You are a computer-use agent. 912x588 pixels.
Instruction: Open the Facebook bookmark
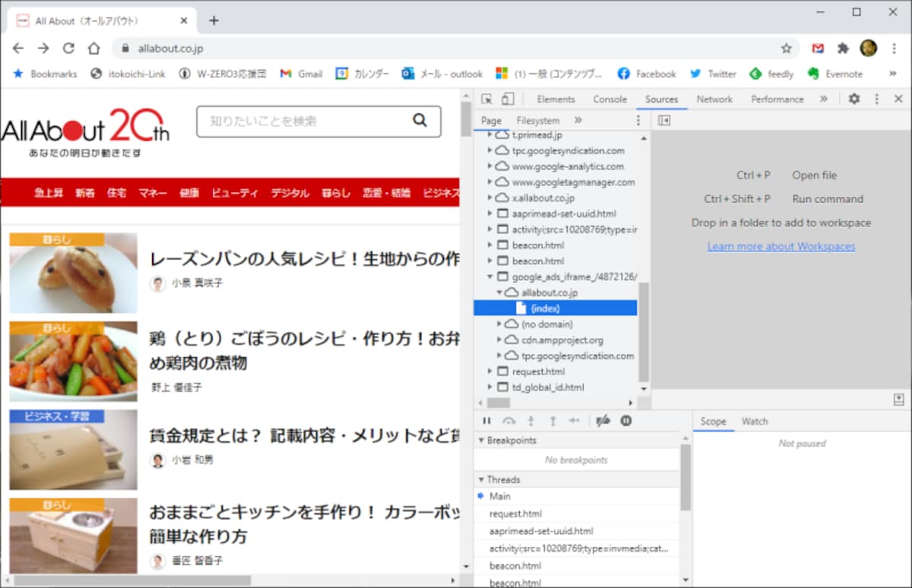pyautogui.click(x=647, y=74)
